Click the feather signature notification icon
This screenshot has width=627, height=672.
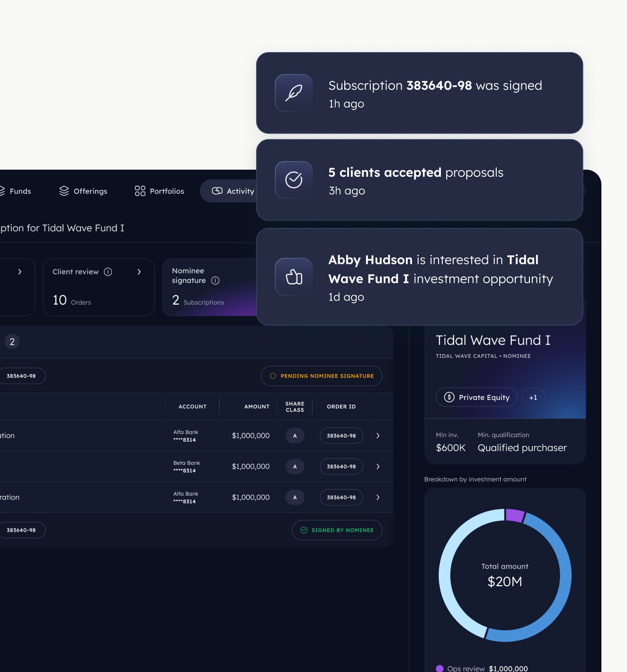point(294,93)
